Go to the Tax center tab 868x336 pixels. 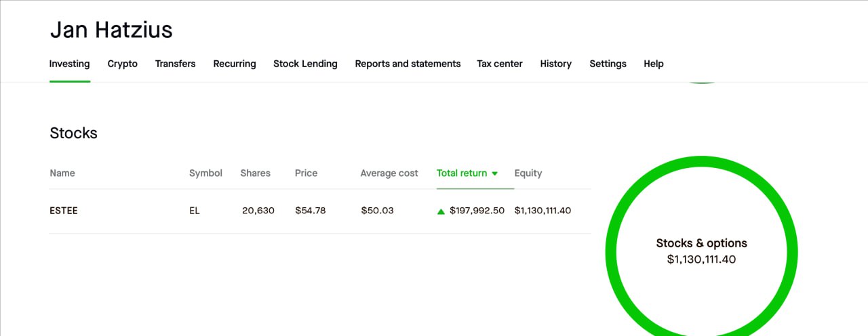pos(500,64)
